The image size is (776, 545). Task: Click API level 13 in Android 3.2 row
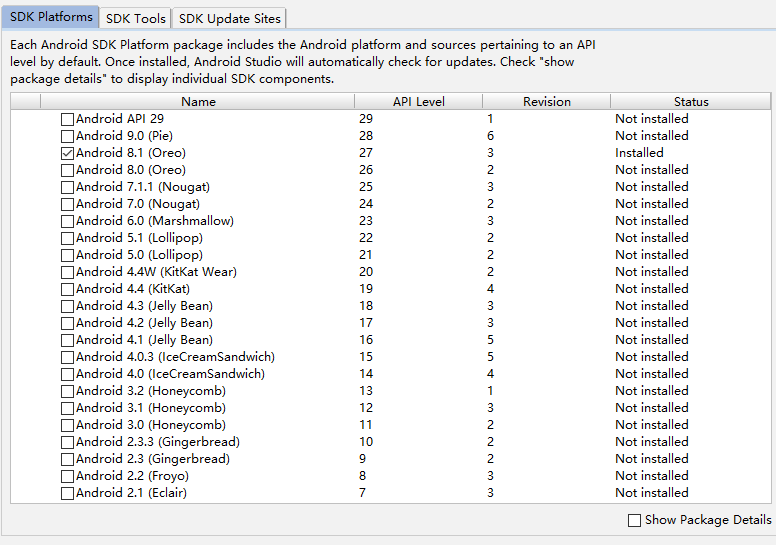pyautogui.click(x=366, y=391)
